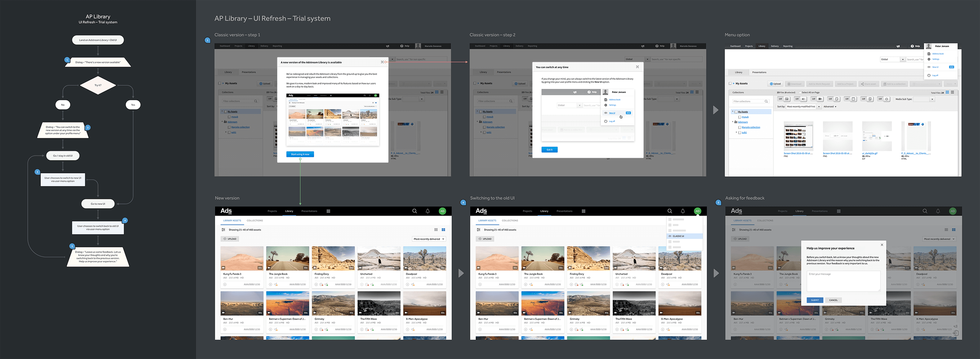The width and height of the screenshot is (980, 359).
Task: Click SUBMIT in feedback dialog
Action: 815,300
